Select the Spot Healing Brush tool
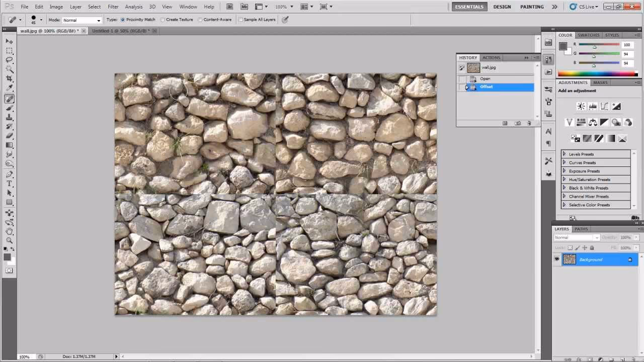This screenshot has width=644, height=362. tap(10, 99)
